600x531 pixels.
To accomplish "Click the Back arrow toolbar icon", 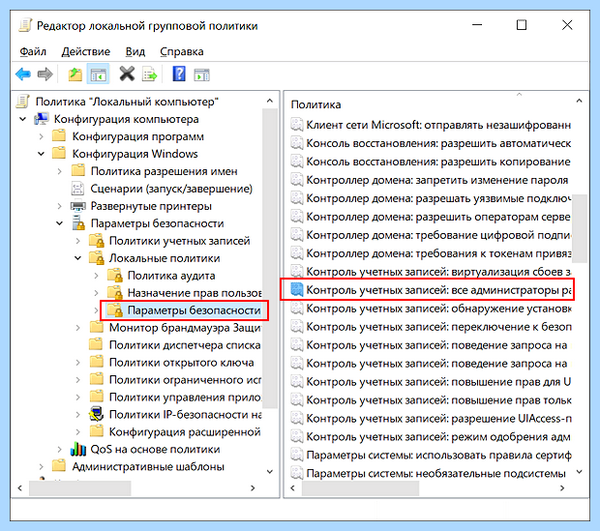I will click(23, 74).
